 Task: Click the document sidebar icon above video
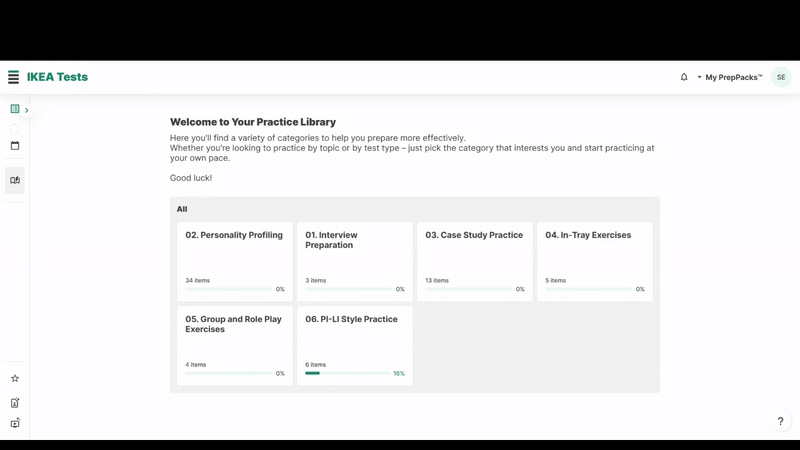[15, 403]
